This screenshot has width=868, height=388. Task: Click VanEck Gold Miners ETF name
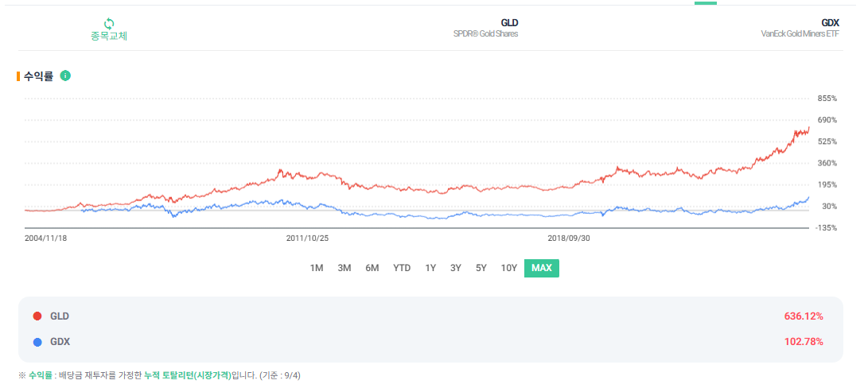(800, 33)
